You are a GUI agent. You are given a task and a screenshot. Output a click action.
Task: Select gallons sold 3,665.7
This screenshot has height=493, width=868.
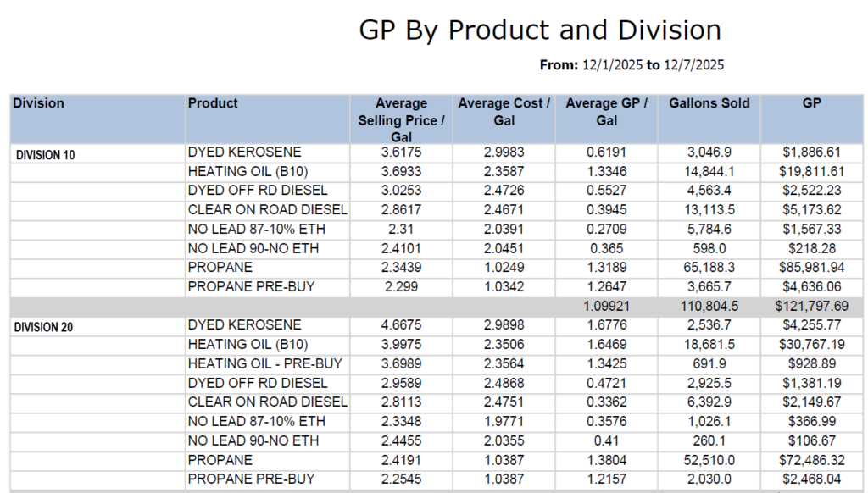[709, 286]
